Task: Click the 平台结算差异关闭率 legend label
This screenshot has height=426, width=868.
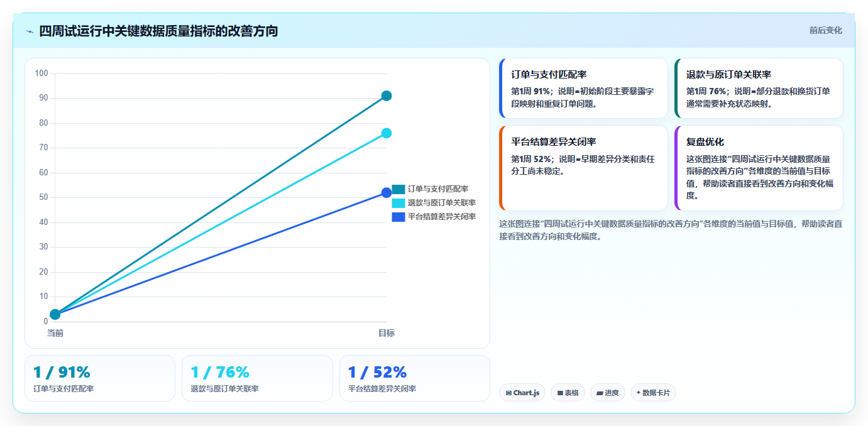Action: (x=442, y=217)
